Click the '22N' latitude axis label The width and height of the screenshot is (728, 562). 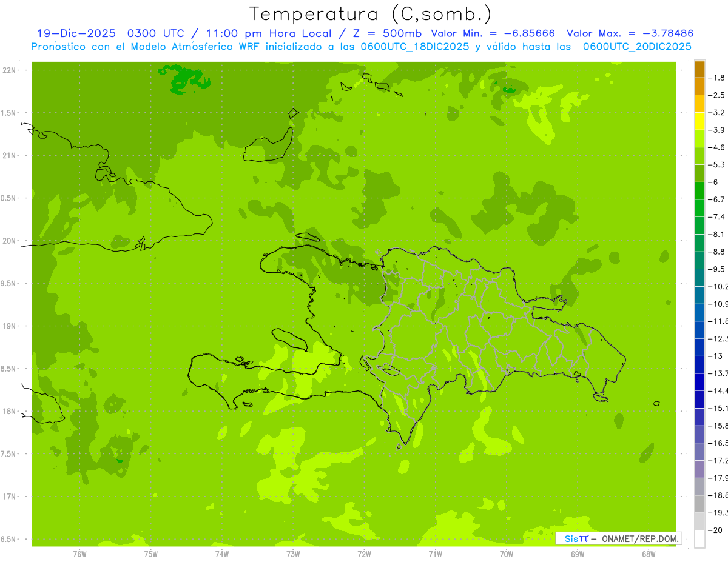(x=10, y=70)
